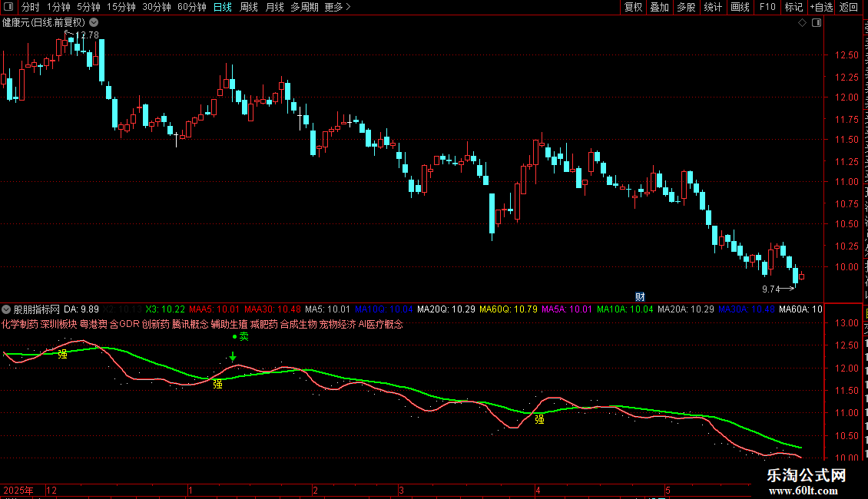
Task: Activate the 画线 drawing tool
Action: pos(740,7)
